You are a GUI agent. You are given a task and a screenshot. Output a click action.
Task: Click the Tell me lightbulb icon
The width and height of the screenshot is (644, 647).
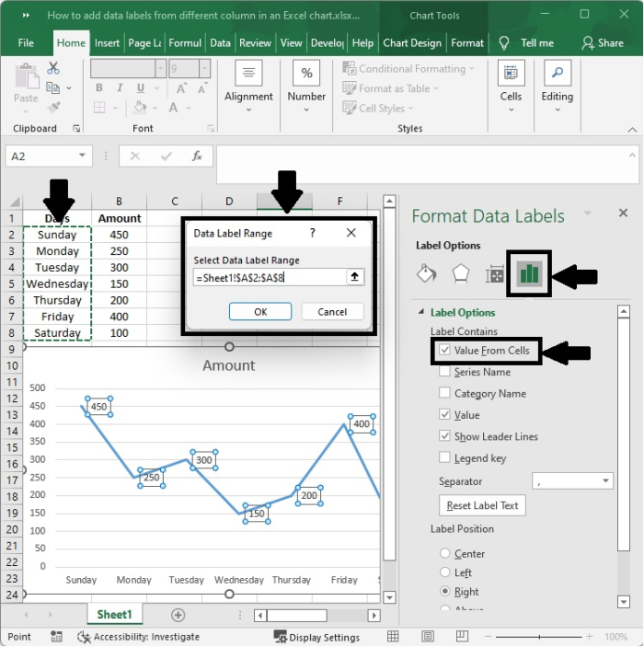[504, 43]
